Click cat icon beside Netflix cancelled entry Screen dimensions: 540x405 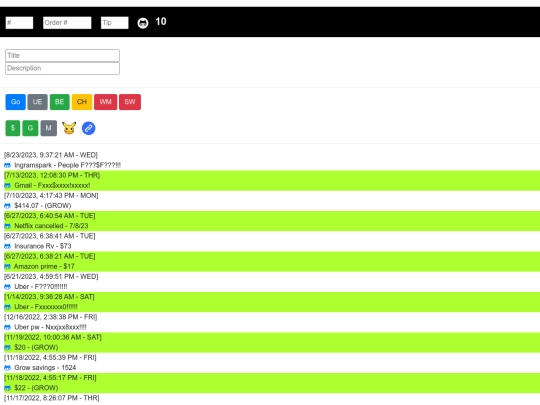tap(7, 226)
